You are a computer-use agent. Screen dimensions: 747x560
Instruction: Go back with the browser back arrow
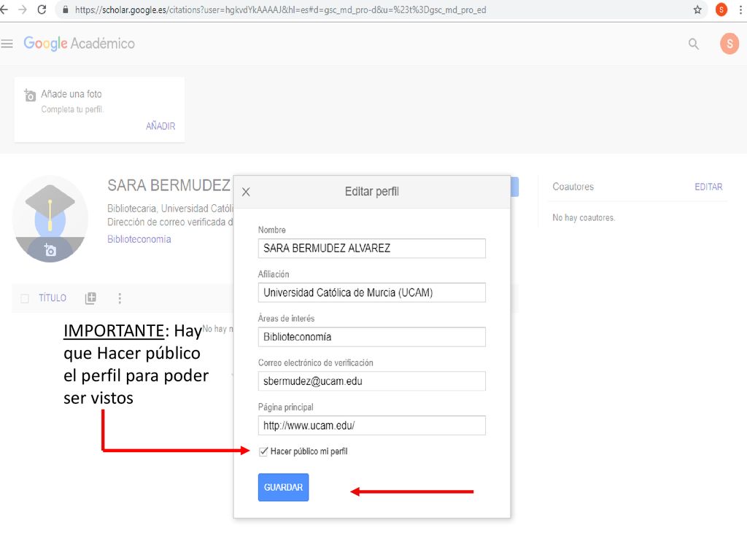pos(4,9)
